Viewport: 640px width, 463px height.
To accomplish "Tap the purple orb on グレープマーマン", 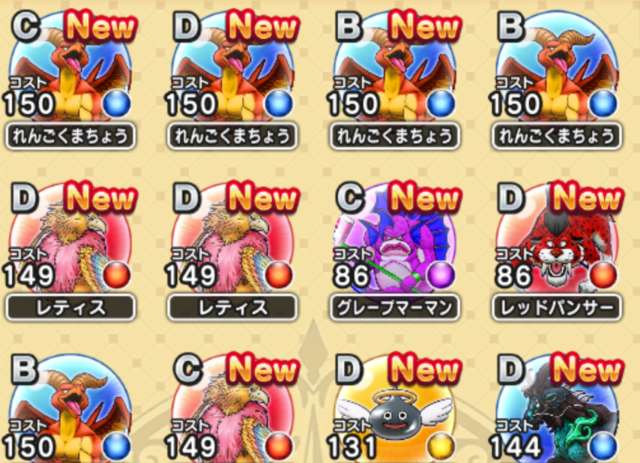I will coord(441,275).
